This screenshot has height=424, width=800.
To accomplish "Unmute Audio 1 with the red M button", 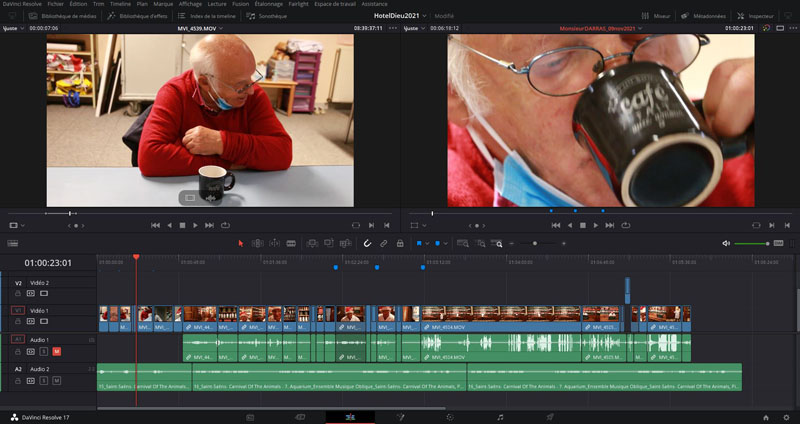I will (x=57, y=352).
